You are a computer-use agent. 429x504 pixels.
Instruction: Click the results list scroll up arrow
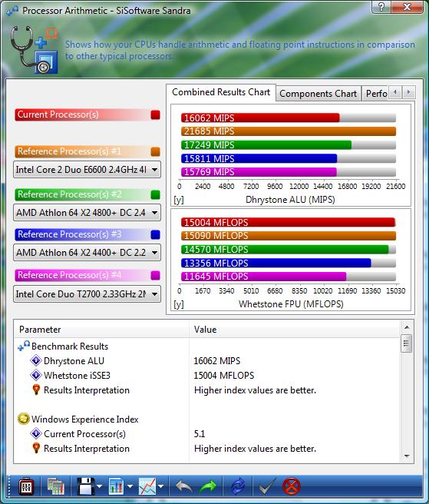pyautogui.click(x=407, y=327)
